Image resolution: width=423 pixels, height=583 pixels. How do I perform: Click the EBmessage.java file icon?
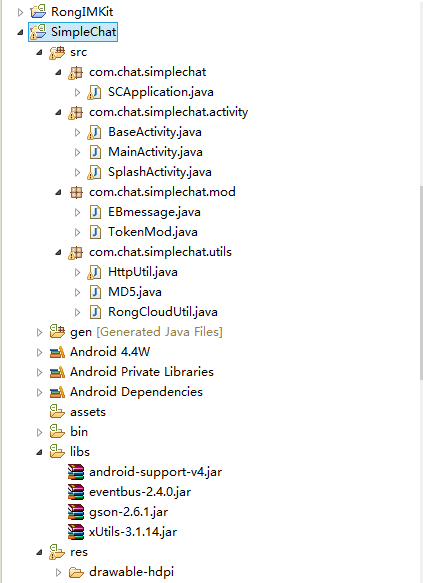point(95,212)
